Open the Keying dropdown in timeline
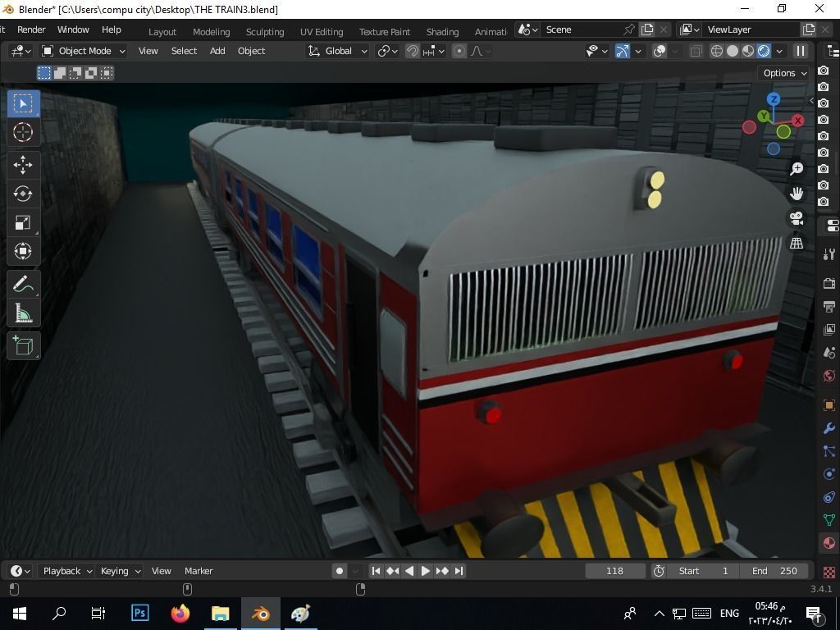Image resolution: width=840 pixels, height=630 pixels. 120,571
